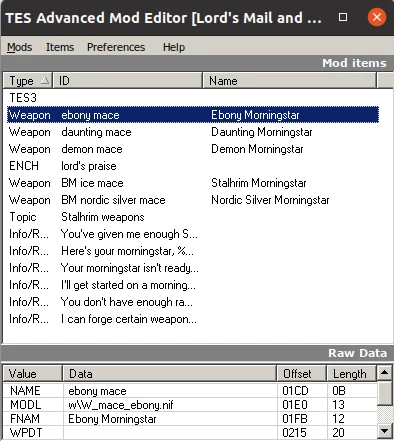Open the Items menu
The image size is (394, 441).
pyautogui.click(x=60, y=47)
